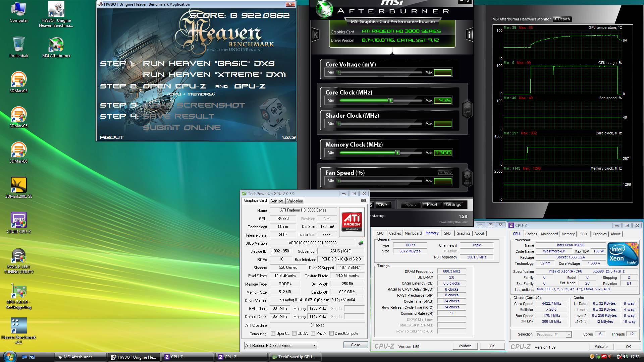Switch to Sensors tab in GPU-Z
This screenshot has height=362, width=644.
click(x=277, y=201)
